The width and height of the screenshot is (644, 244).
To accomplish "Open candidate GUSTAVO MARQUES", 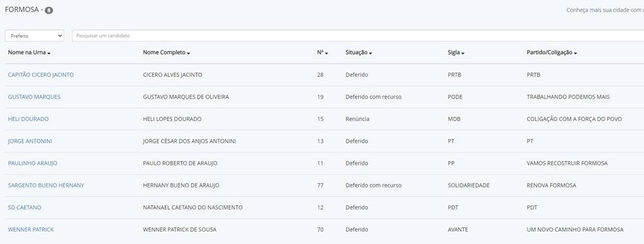I will pyautogui.click(x=34, y=97).
